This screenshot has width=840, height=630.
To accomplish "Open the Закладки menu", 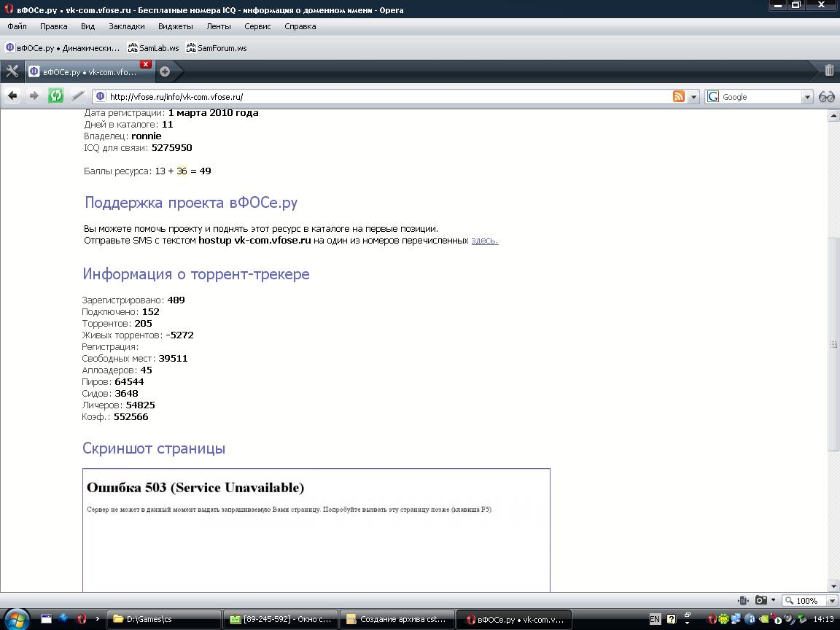I will (126, 26).
